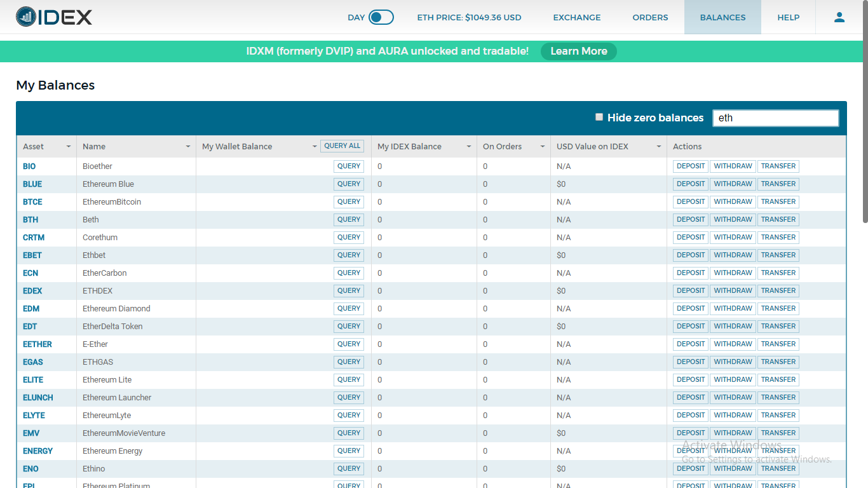
Task: Click DEPOSIT in the BTCE row
Action: [691, 202]
